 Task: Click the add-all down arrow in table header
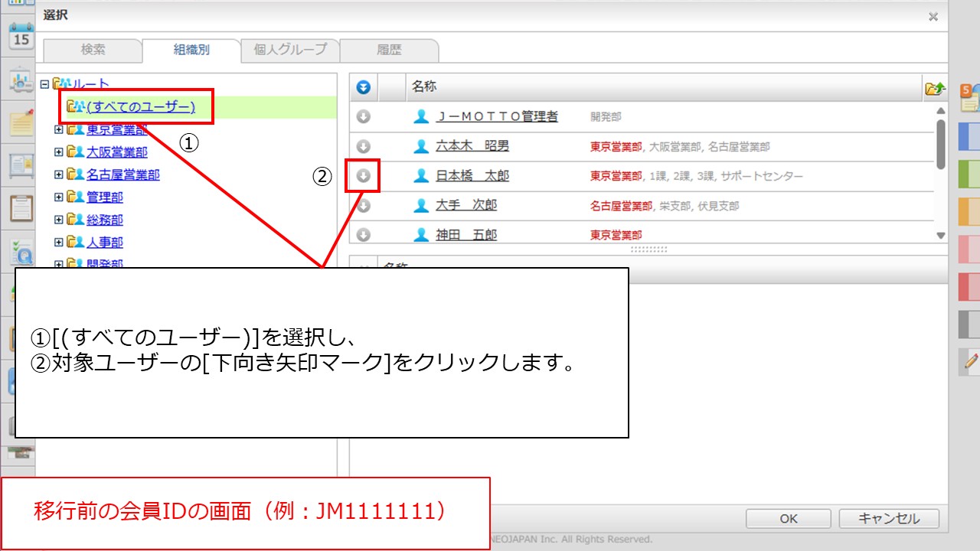pos(364,87)
